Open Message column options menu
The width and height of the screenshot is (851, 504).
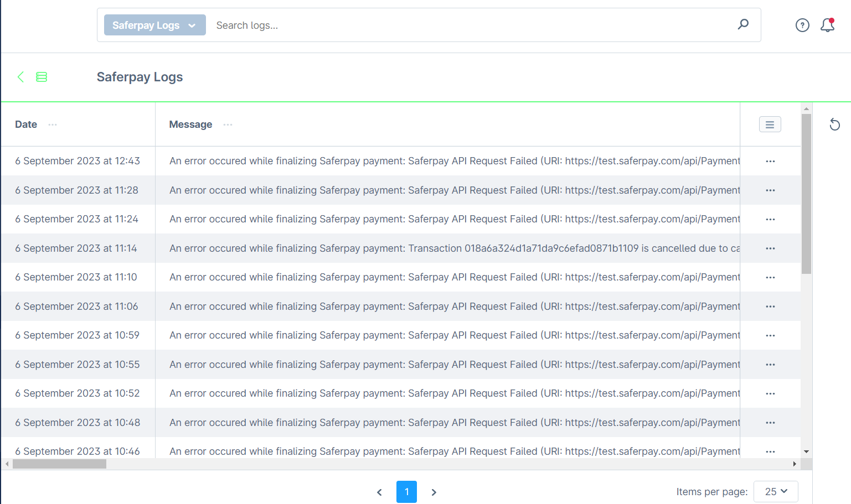228,124
